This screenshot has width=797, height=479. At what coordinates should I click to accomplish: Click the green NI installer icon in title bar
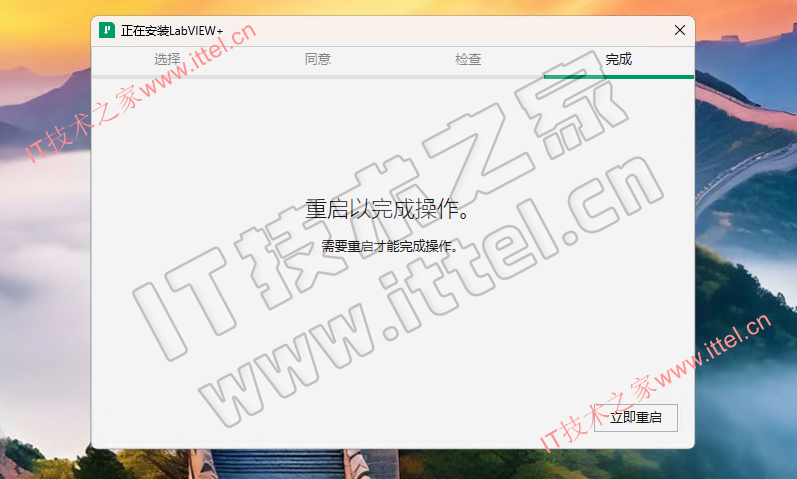pyautogui.click(x=107, y=31)
